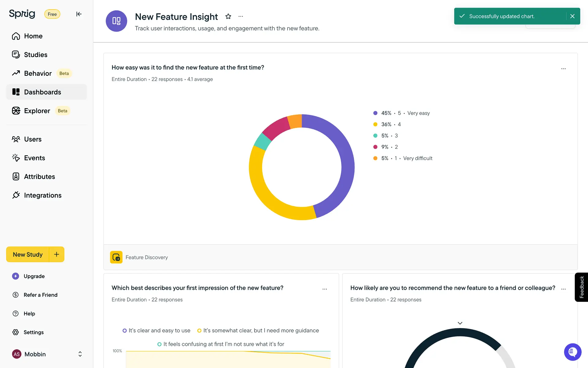588x368 pixels.
Task: Open more options next to dashboard title
Action: pos(241,17)
